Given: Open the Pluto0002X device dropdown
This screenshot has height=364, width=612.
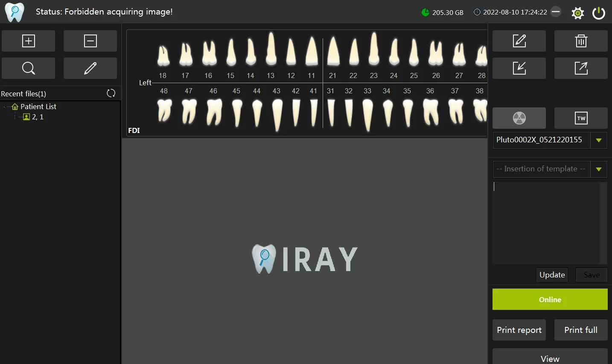Looking at the screenshot, I should click(x=598, y=140).
